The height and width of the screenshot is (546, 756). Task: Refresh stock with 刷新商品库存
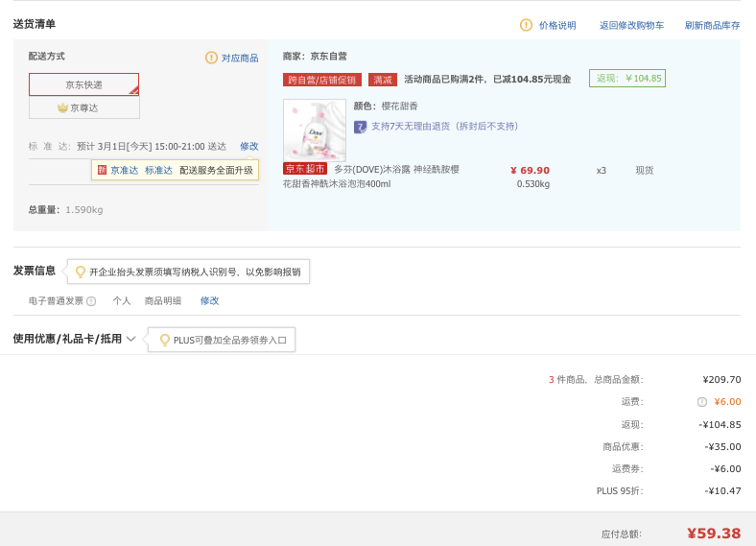712,25
